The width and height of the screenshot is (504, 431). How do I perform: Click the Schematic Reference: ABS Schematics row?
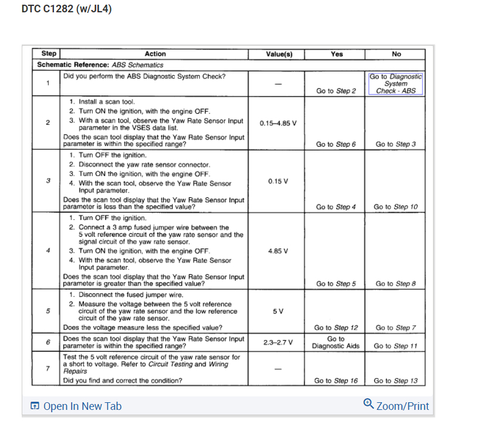229,65
